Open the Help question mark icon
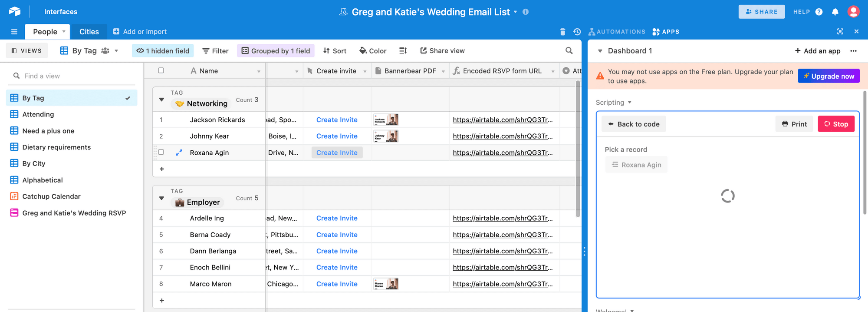Image resolution: width=868 pixels, height=312 pixels. pos(819,12)
